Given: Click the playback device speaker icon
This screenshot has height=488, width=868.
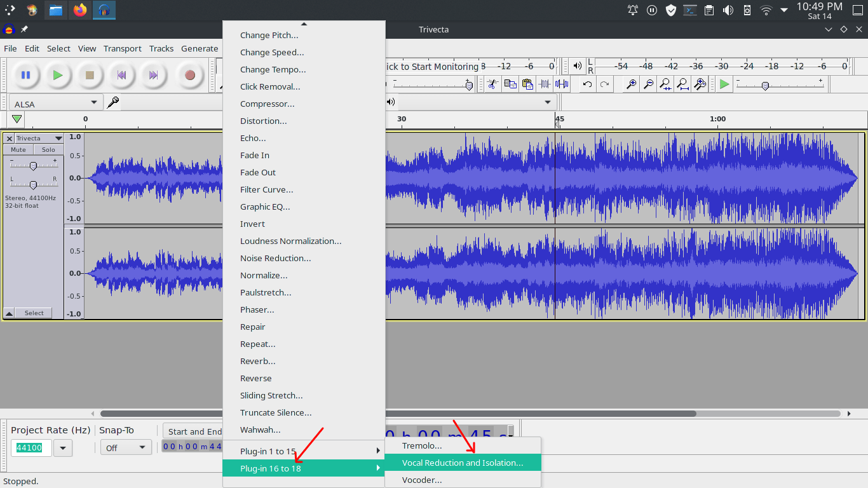Looking at the screenshot, I should point(390,102).
